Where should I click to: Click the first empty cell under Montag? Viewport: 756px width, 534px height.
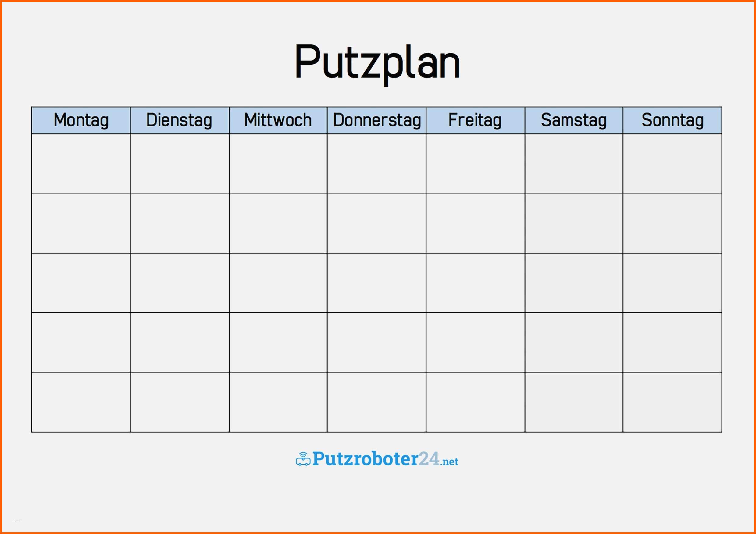[81, 164]
